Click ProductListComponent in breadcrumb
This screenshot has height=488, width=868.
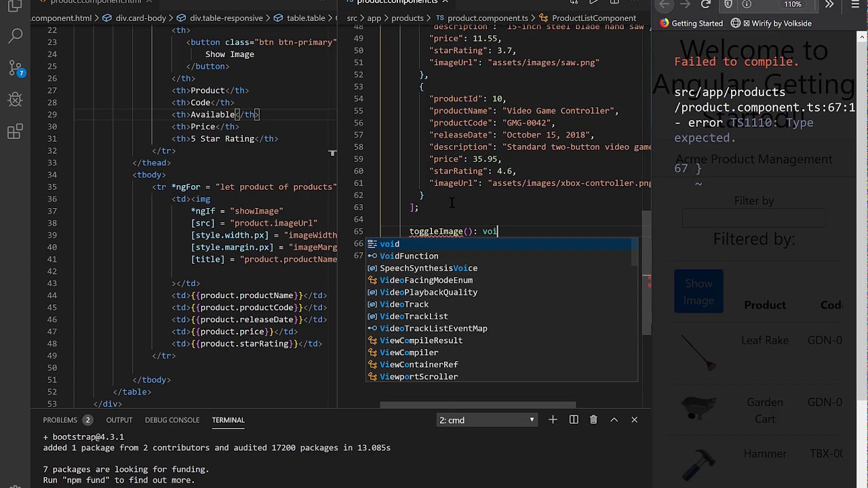(x=593, y=18)
